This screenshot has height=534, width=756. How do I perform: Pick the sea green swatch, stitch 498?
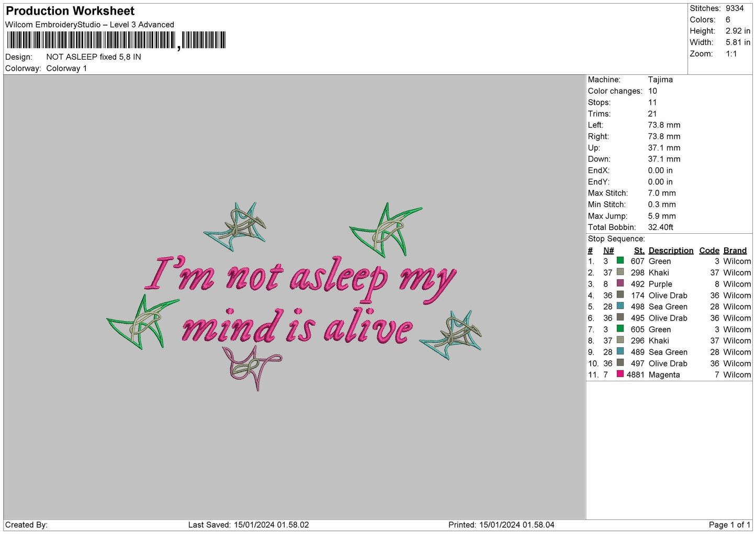tap(620, 306)
